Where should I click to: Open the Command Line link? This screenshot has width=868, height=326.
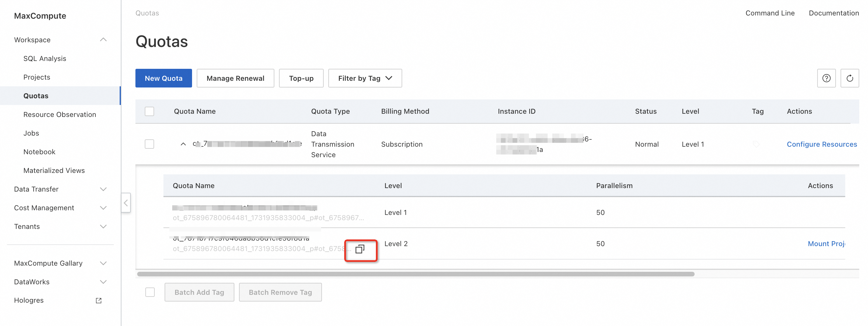pos(770,13)
